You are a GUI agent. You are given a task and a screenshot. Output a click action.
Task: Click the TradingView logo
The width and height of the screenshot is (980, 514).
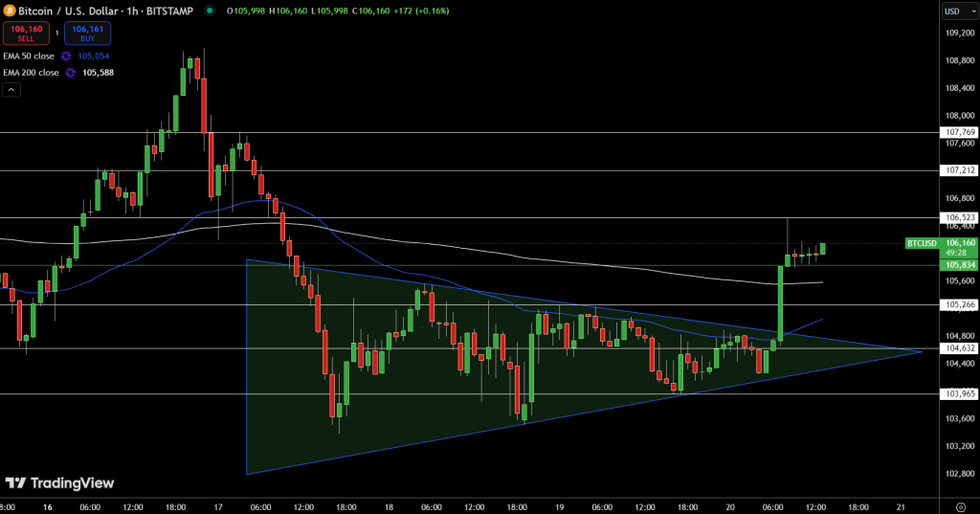60,482
